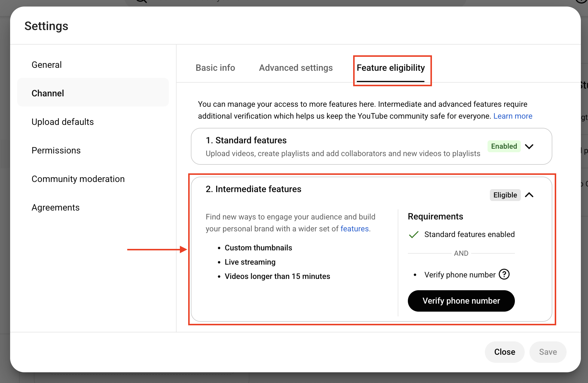
Task: Click the Standard features enabled checkmark
Action: coord(414,235)
